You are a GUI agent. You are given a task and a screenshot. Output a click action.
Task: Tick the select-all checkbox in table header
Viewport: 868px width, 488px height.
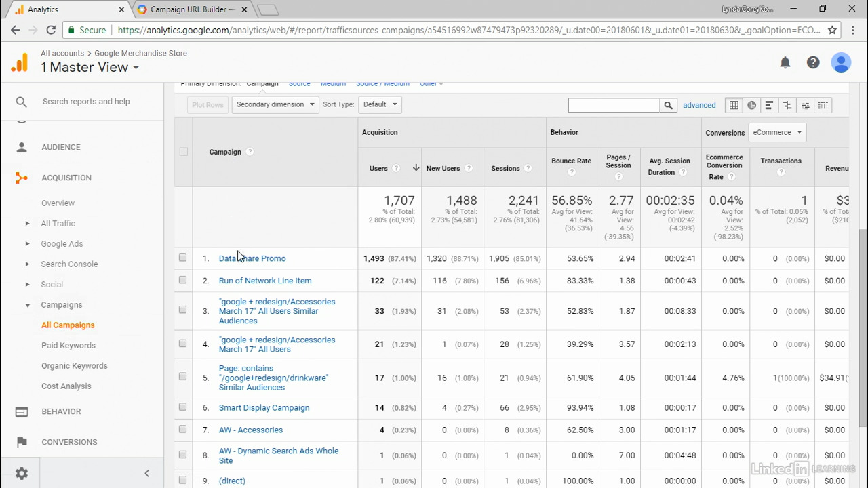click(183, 152)
